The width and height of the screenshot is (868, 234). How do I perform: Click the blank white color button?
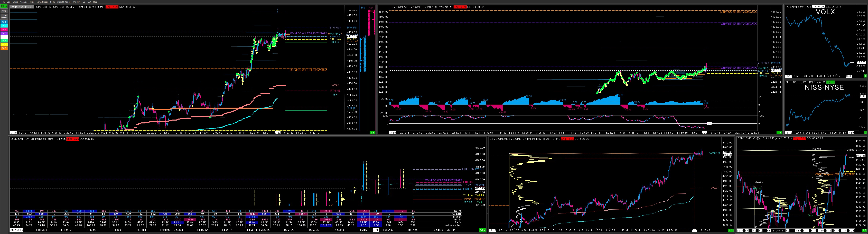click(x=4, y=37)
